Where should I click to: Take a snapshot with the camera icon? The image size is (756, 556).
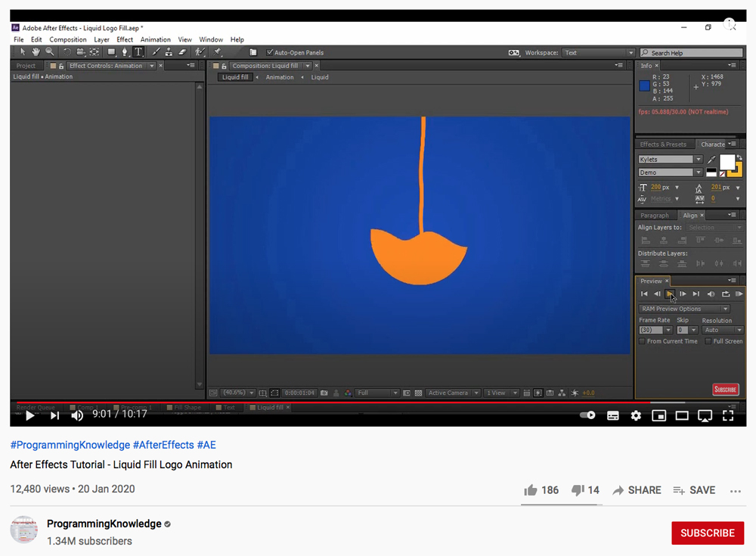324,393
